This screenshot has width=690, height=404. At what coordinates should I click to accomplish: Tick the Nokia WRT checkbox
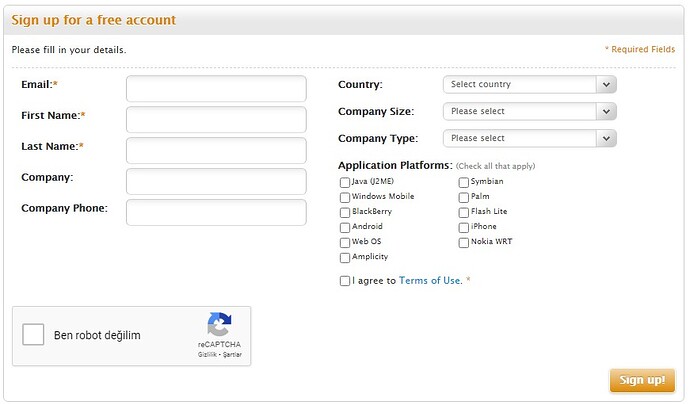point(464,242)
